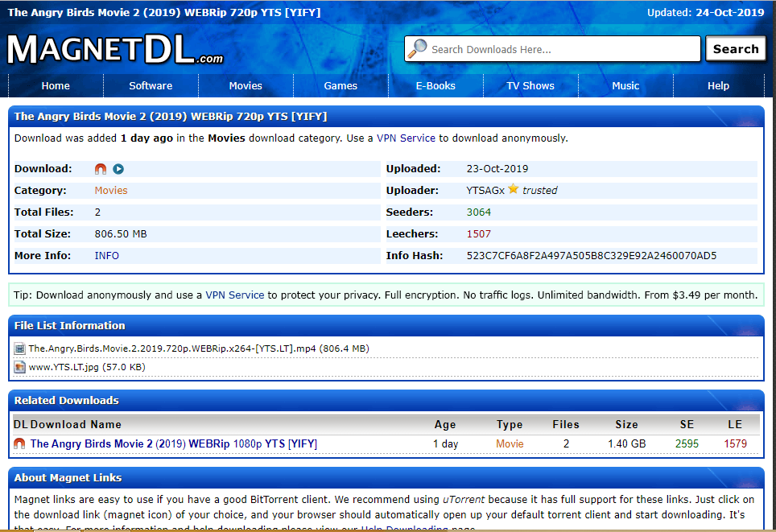Follow the VPN Service link in the Tip box
Image resolution: width=776 pixels, height=532 pixels.
tap(234, 295)
